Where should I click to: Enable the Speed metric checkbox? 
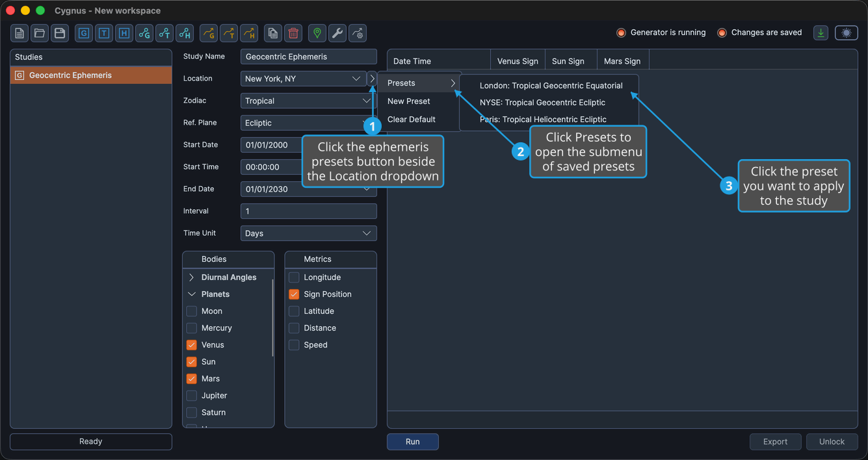point(294,345)
